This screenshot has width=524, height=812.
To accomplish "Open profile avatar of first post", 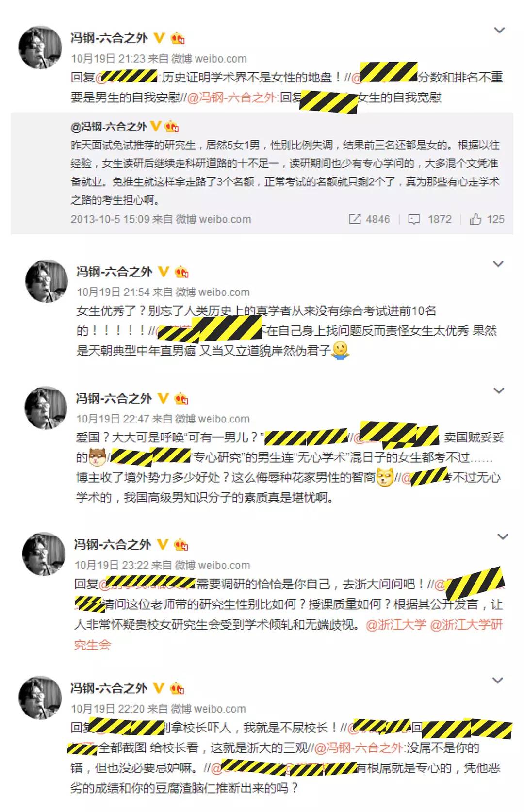I will pyautogui.click(x=40, y=47).
